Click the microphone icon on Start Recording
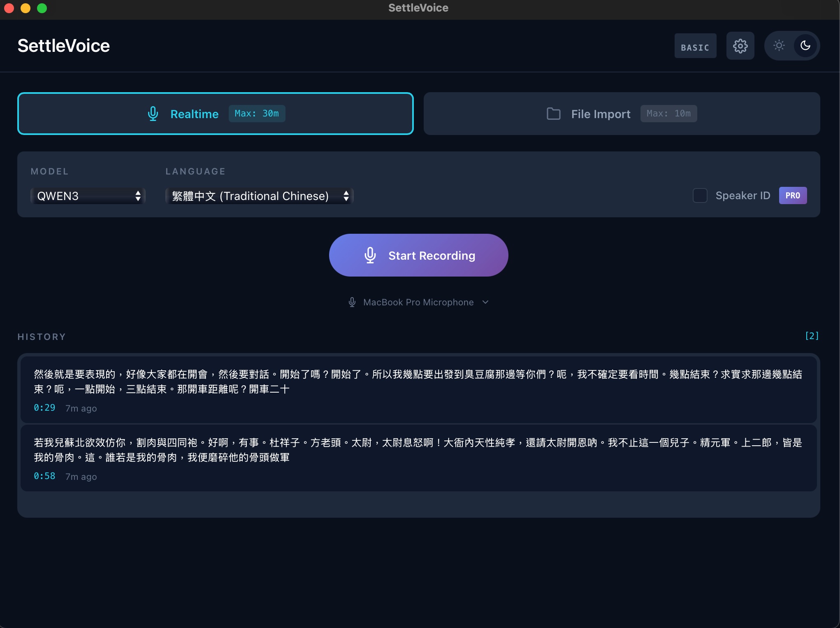Image resolution: width=840 pixels, height=628 pixels. 371,255
